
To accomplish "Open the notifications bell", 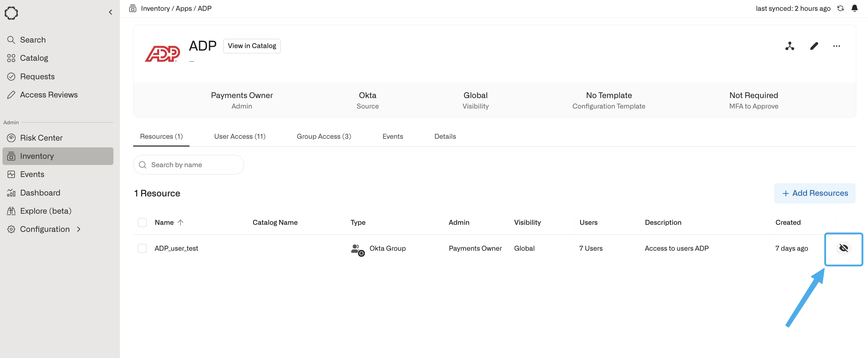I will pos(854,8).
